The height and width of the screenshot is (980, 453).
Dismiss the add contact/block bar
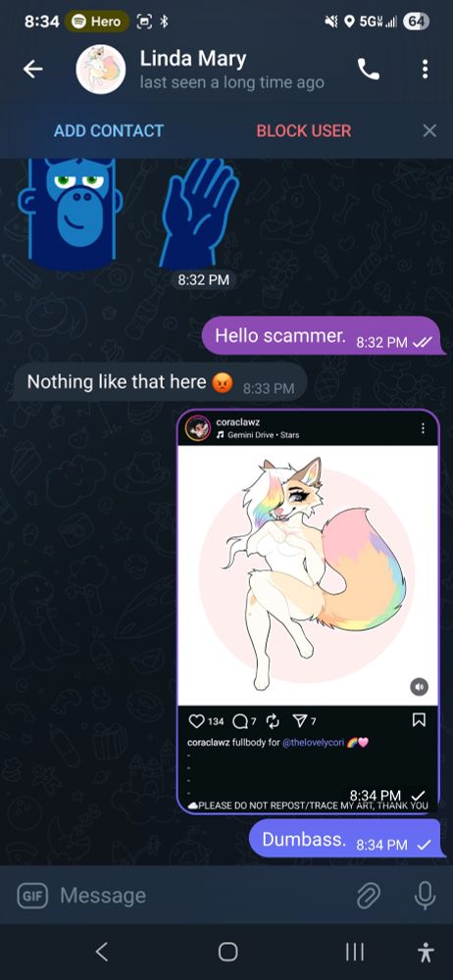(x=429, y=130)
